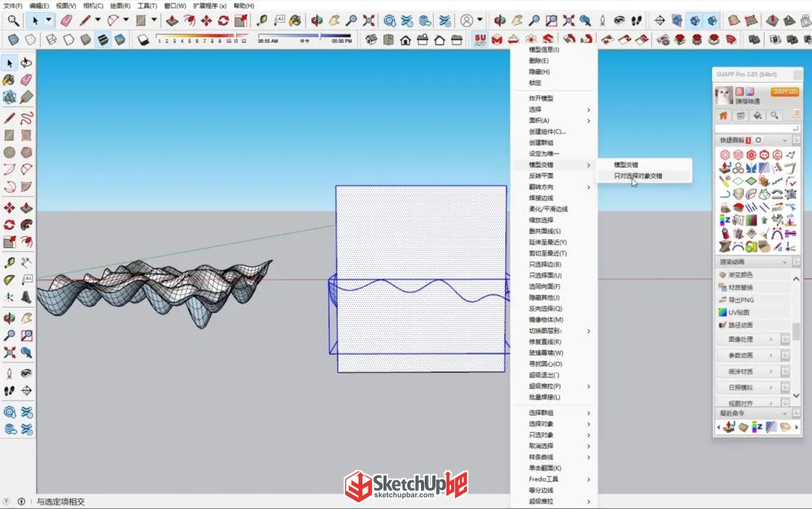
Task: Select the Orbit tool in left toolbar
Action: click(9, 318)
